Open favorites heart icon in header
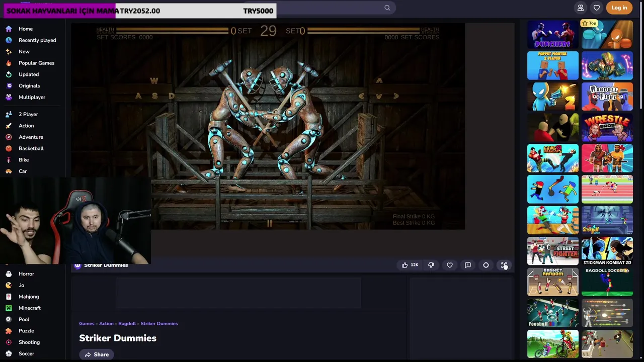Image resolution: width=644 pixels, height=362 pixels. tap(597, 8)
